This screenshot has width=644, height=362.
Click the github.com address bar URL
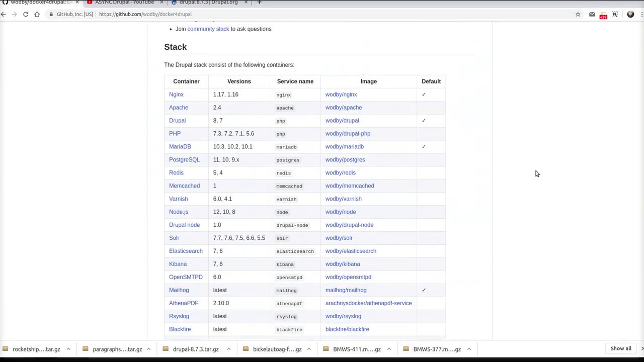pyautogui.click(x=145, y=14)
